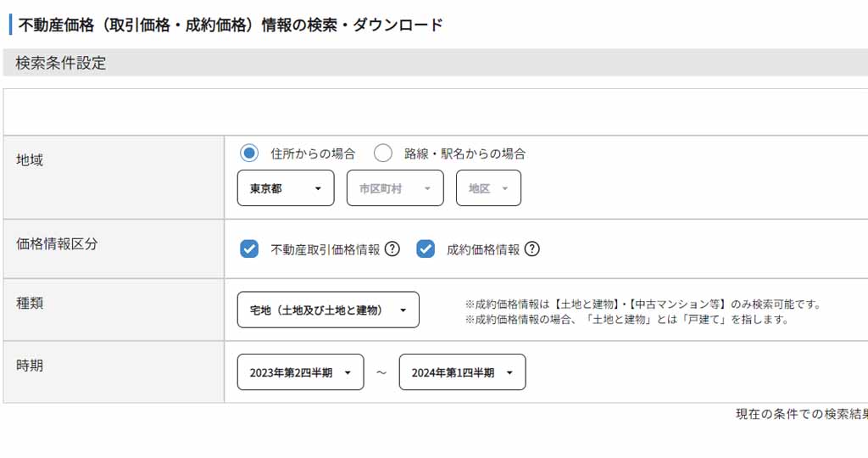The image size is (868, 458).
Task: Click the 成約価格情報 label text
Action: tap(483, 249)
